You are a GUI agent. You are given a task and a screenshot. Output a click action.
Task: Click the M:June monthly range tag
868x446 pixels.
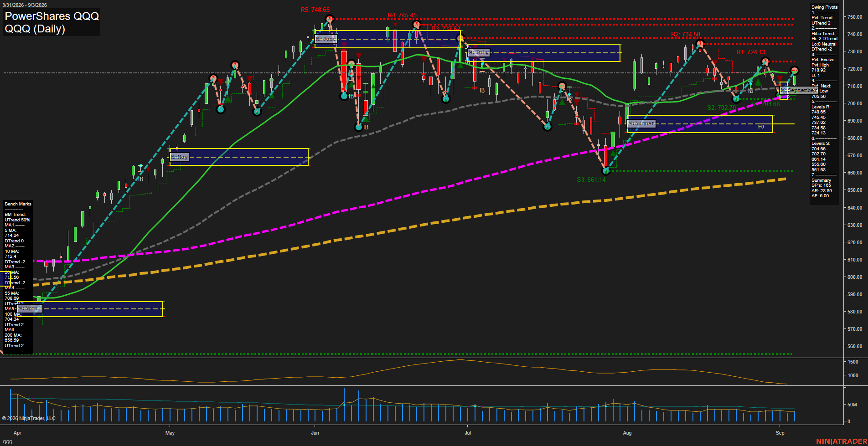pos(325,39)
